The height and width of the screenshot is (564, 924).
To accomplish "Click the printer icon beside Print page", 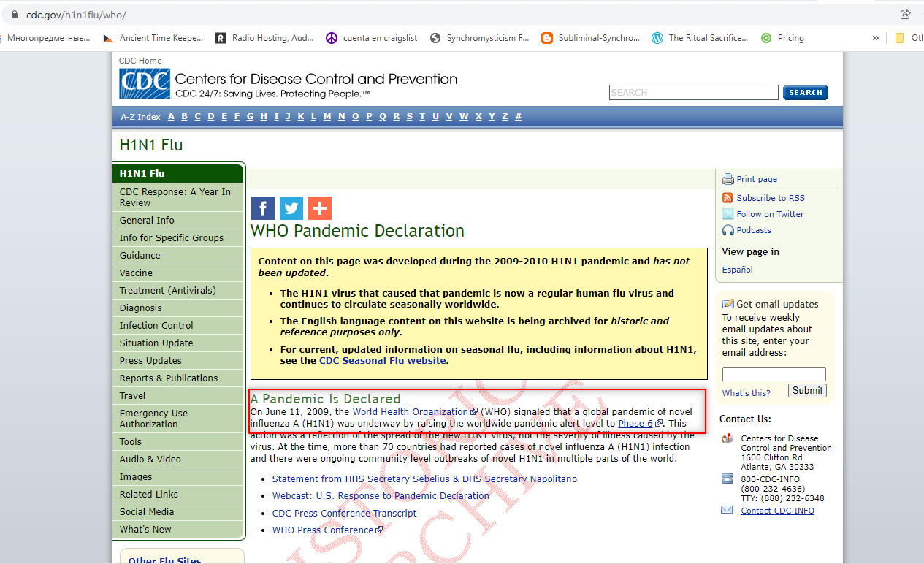I will tap(728, 180).
